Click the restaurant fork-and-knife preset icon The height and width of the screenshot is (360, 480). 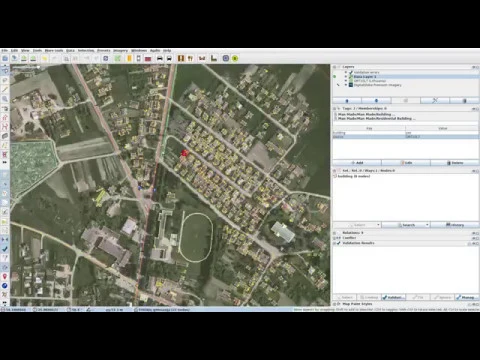[190, 58]
